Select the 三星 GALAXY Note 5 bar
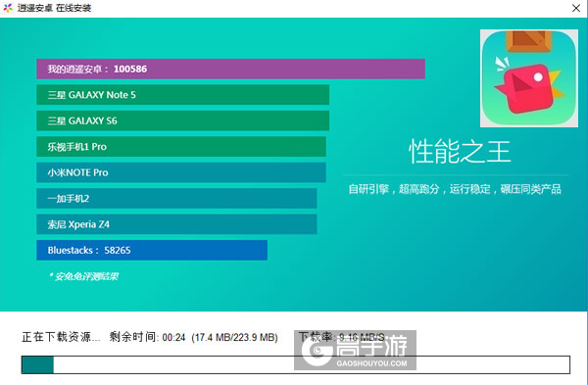This screenshot has height=385, width=588. (x=182, y=95)
